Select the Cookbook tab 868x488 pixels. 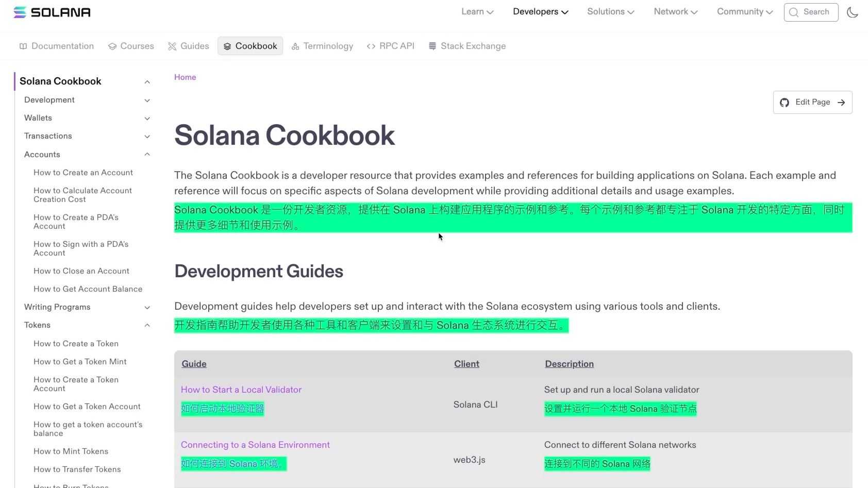pos(250,46)
